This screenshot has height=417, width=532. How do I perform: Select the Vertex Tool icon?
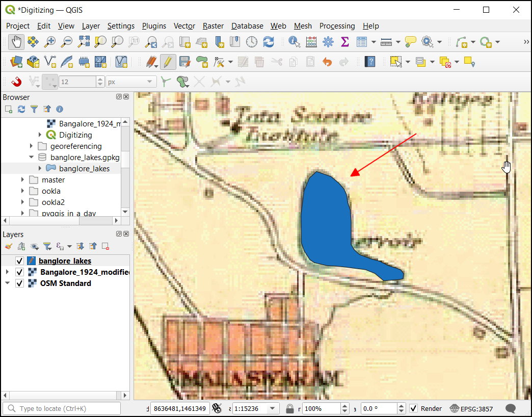pyautogui.click(x=219, y=62)
